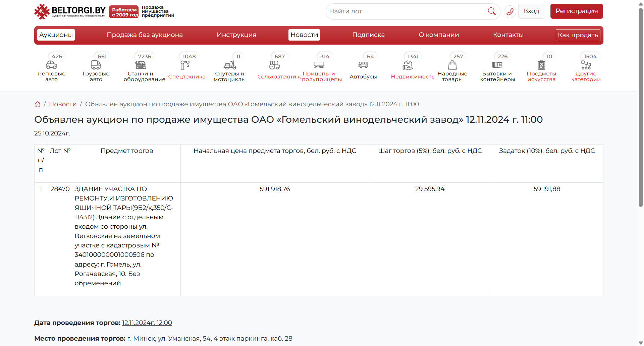Image resolution: width=644 pixels, height=346 pixels.
Task: Click the lot description ЗДАНИЕ УЧАСТКА ПО РЕМОНТУ
Action: tap(124, 236)
